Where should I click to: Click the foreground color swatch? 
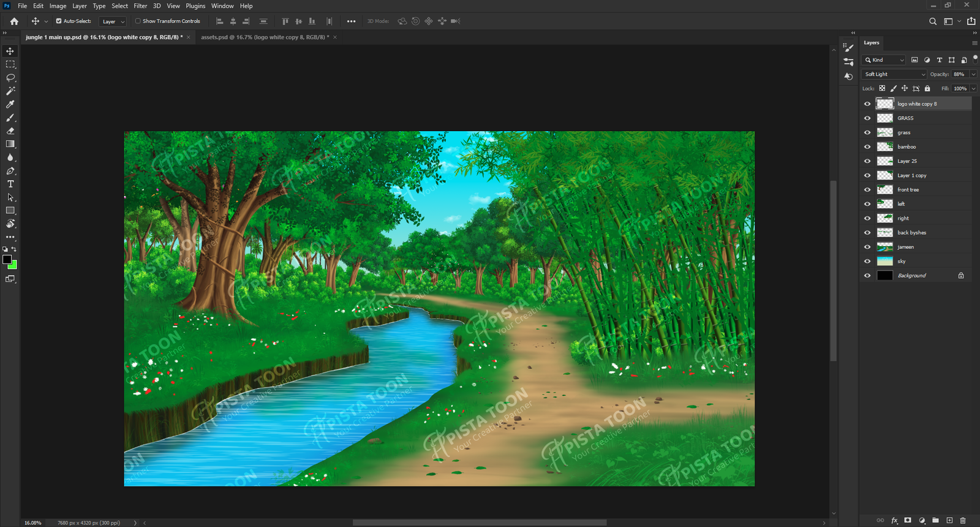point(7,259)
